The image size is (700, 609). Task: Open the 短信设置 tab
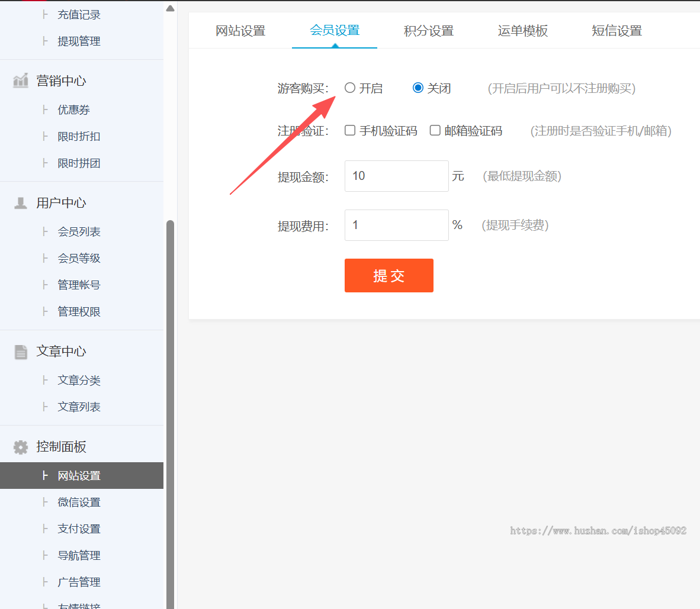click(617, 31)
